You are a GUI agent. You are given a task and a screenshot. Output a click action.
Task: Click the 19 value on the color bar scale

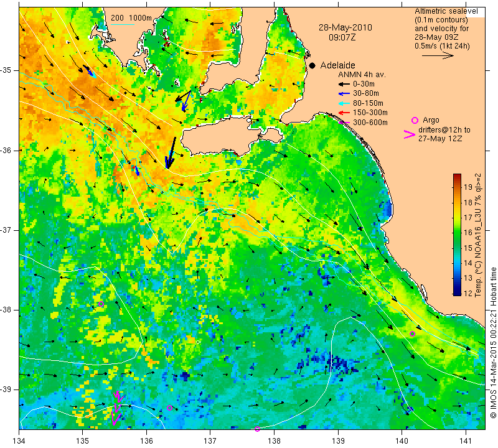point(468,187)
